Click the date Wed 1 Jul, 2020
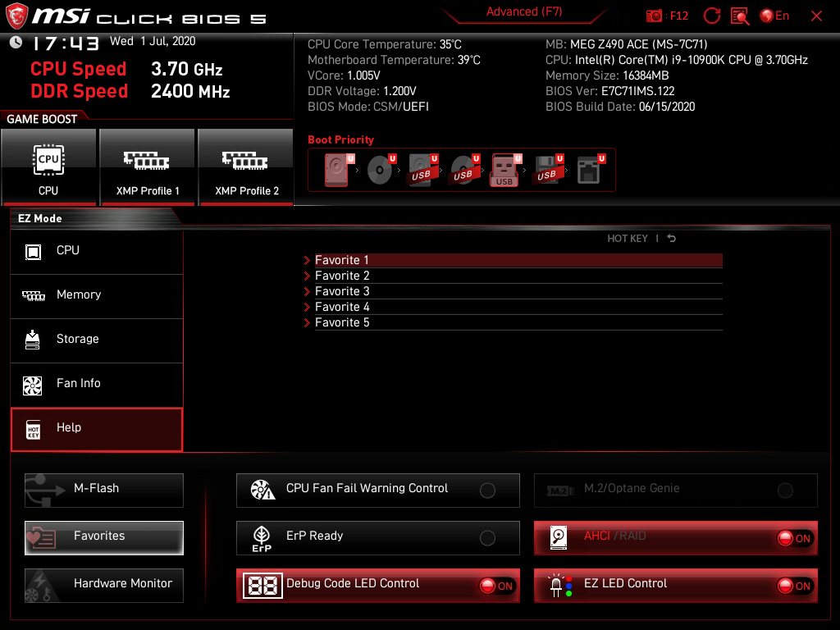Viewport: 840px width, 630px height. (153, 41)
